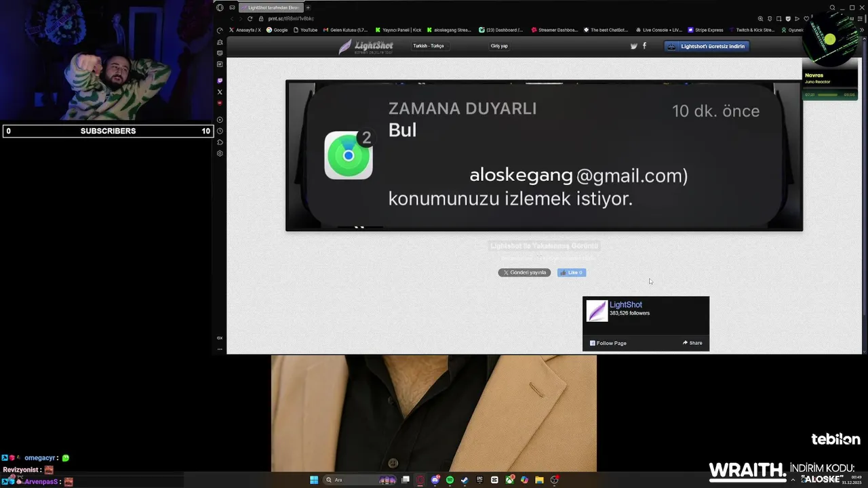868x488 pixels.
Task: Click the X Gönderi yayınla share button
Action: point(524,272)
